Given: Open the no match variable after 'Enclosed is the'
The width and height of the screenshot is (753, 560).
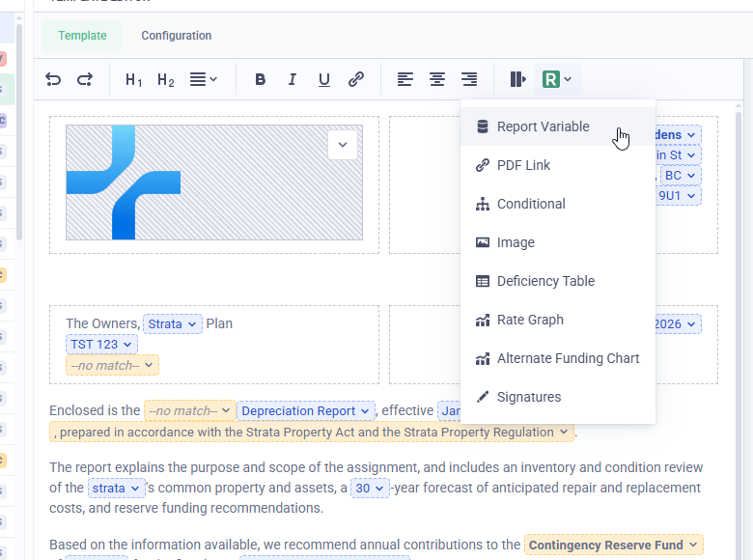Looking at the screenshot, I should [189, 411].
